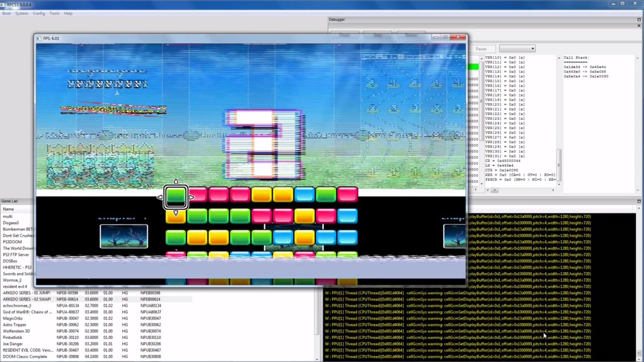644x362 pixels.
Task: Click call stack entry '0x1de34 -> 0x45e4c'
Action: point(585,67)
